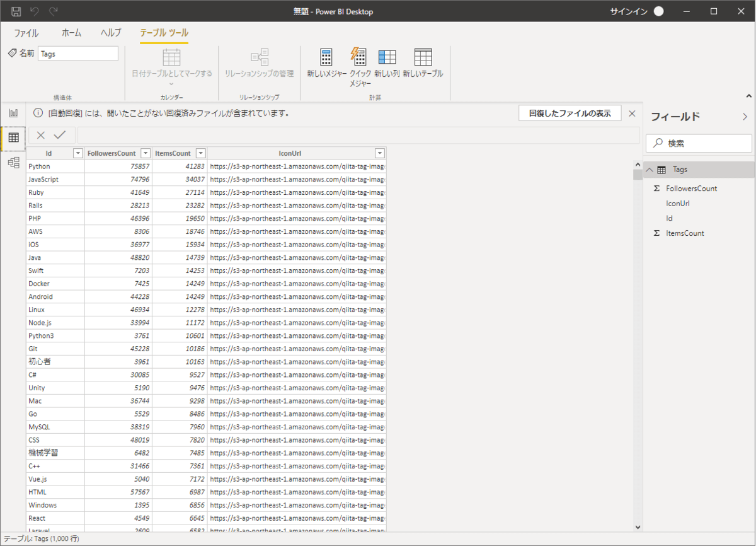Click the 初心者 cell
This screenshot has width=756, height=546.
tap(55, 362)
